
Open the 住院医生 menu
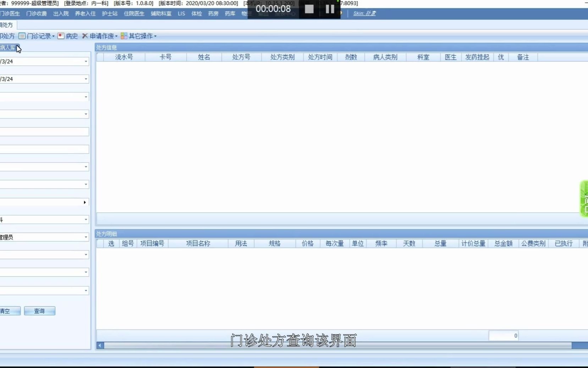point(134,13)
